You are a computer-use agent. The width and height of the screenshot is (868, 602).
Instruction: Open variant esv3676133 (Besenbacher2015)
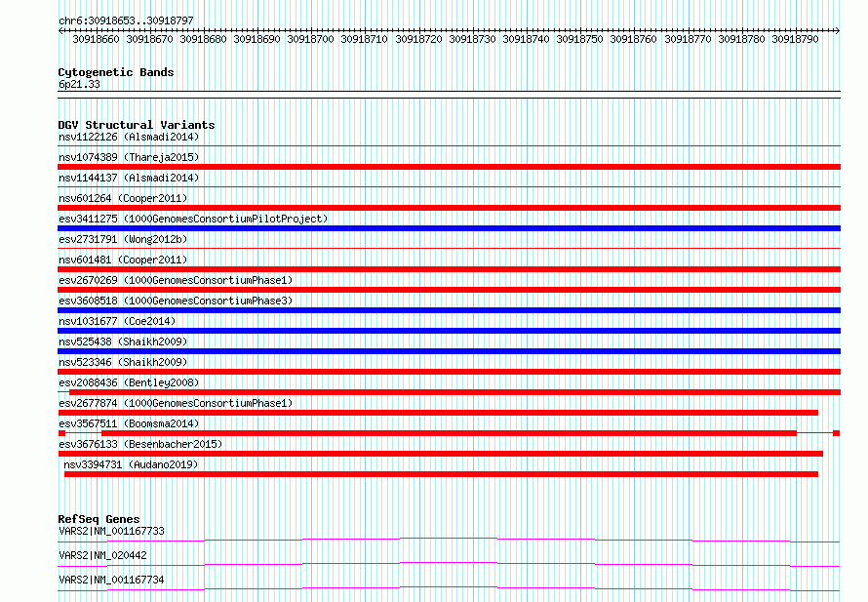point(140,444)
